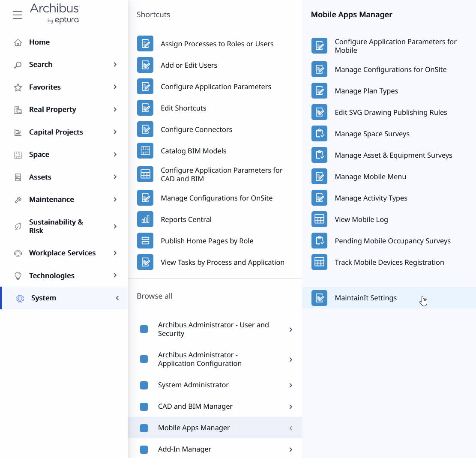Click the View Mobile Log table icon
The image size is (476, 458).
pos(319,219)
